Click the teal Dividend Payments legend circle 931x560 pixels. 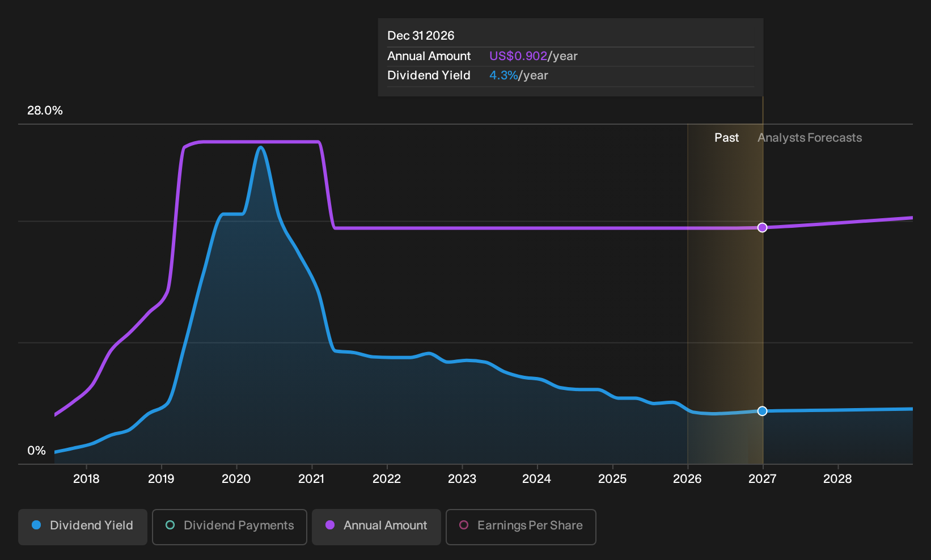click(170, 525)
